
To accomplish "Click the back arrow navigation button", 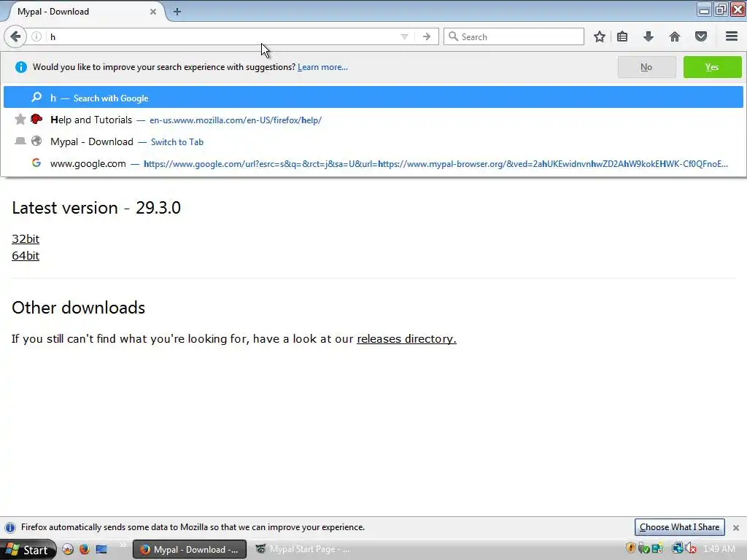I will [15, 36].
